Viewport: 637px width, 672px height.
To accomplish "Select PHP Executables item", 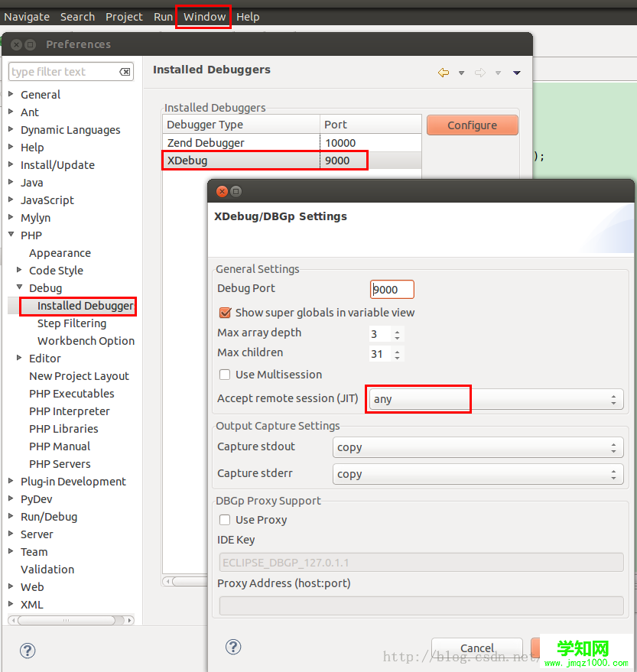I will click(x=72, y=394).
